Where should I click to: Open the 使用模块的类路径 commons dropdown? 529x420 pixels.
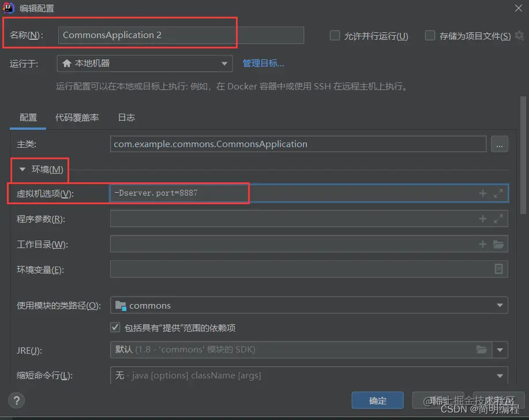(x=500, y=305)
